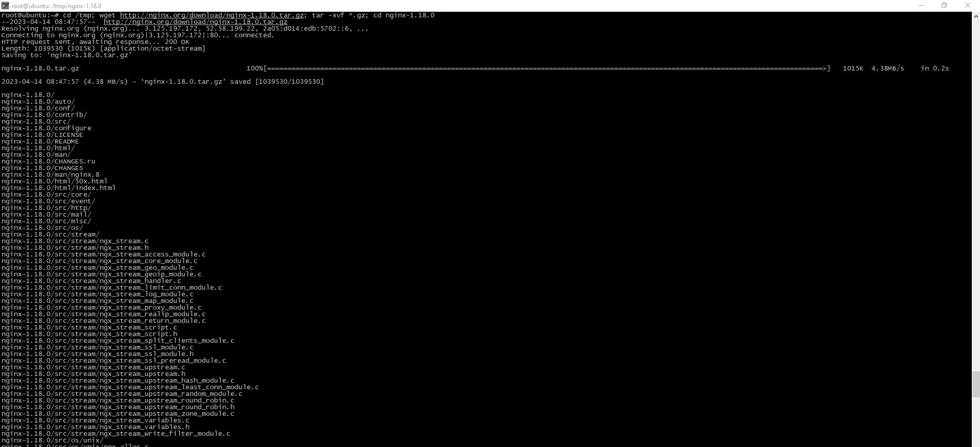Select the nginx-1.18.0/src/os/unix/ line

(53, 440)
